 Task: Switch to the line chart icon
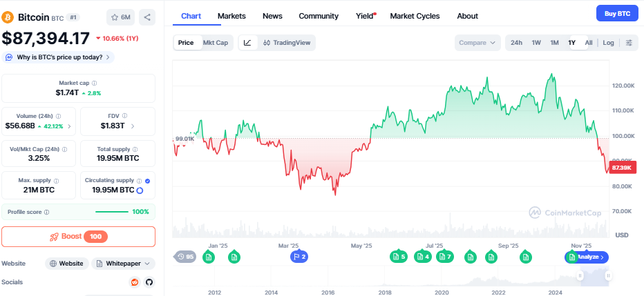point(247,43)
